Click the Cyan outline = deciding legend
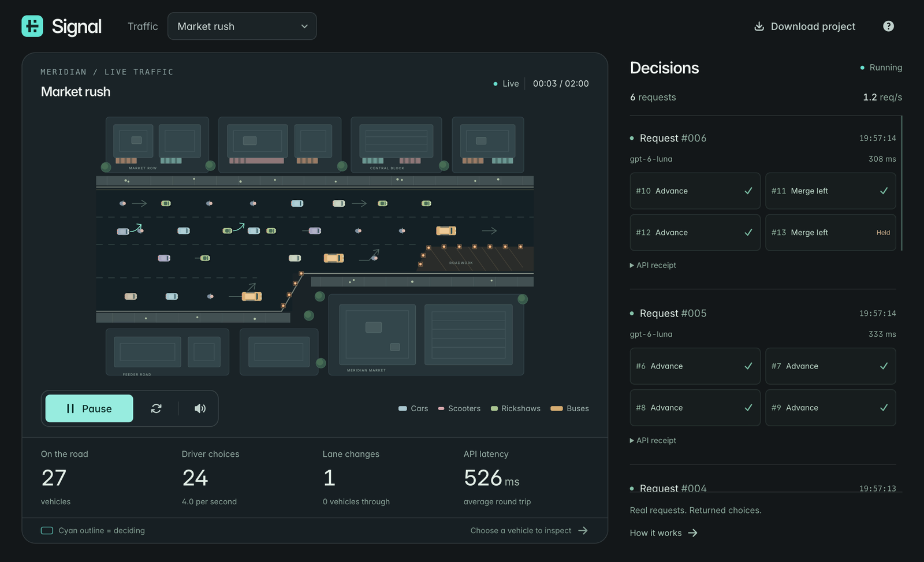Screen dimensions: 924x562 coord(93,530)
